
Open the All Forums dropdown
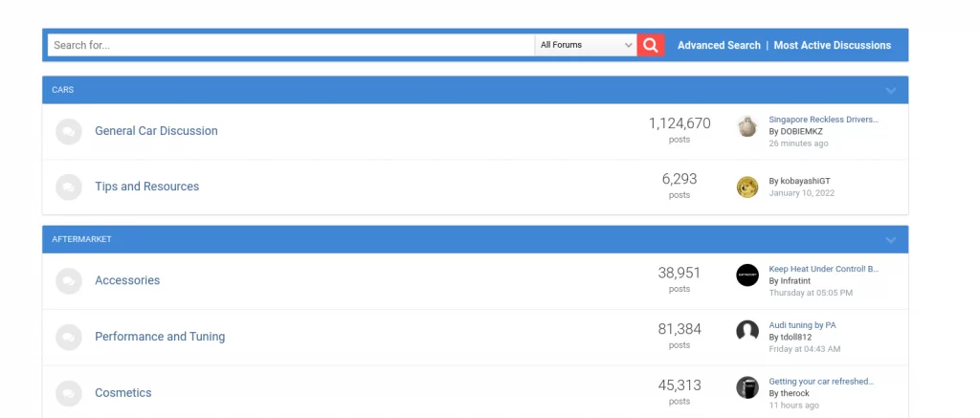[x=586, y=45]
